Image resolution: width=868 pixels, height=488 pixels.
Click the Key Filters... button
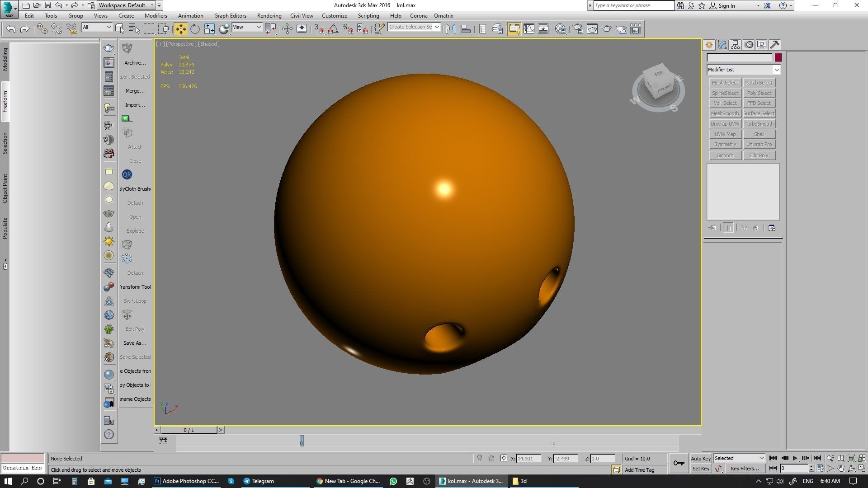click(x=745, y=469)
